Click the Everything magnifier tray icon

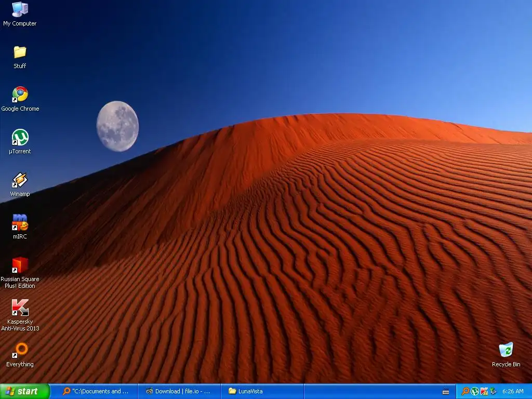465,391
